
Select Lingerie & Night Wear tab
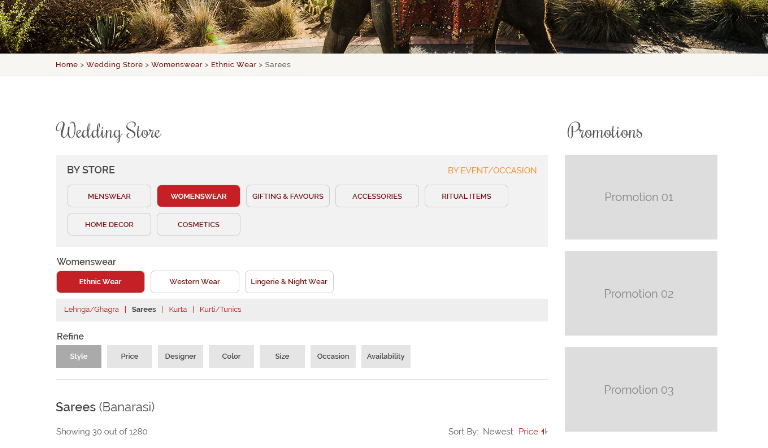[289, 282]
